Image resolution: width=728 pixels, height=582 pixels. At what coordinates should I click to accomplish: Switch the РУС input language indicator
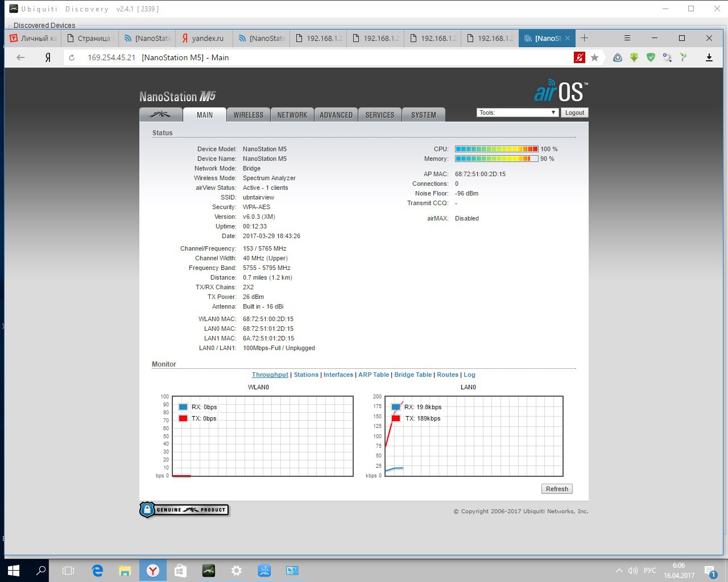point(650,571)
